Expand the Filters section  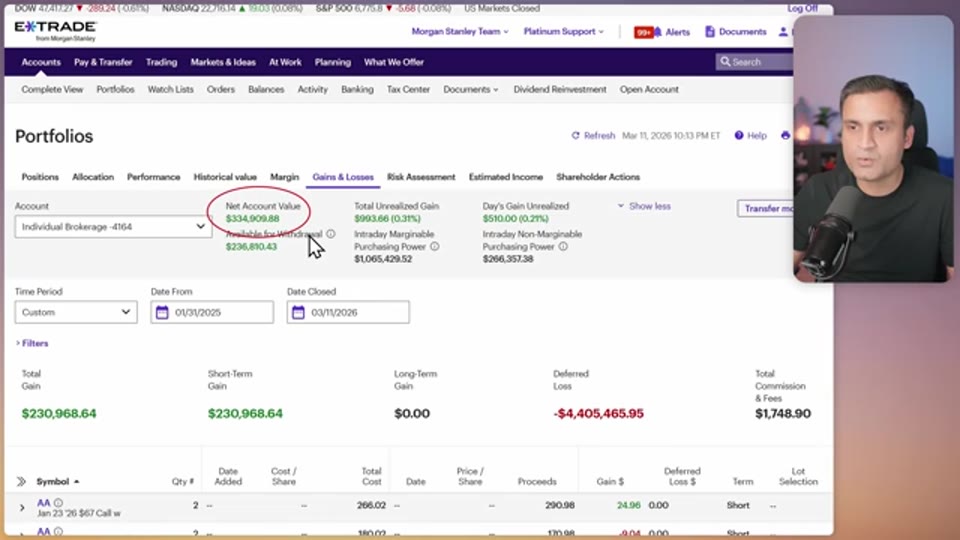tap(32, 343)
